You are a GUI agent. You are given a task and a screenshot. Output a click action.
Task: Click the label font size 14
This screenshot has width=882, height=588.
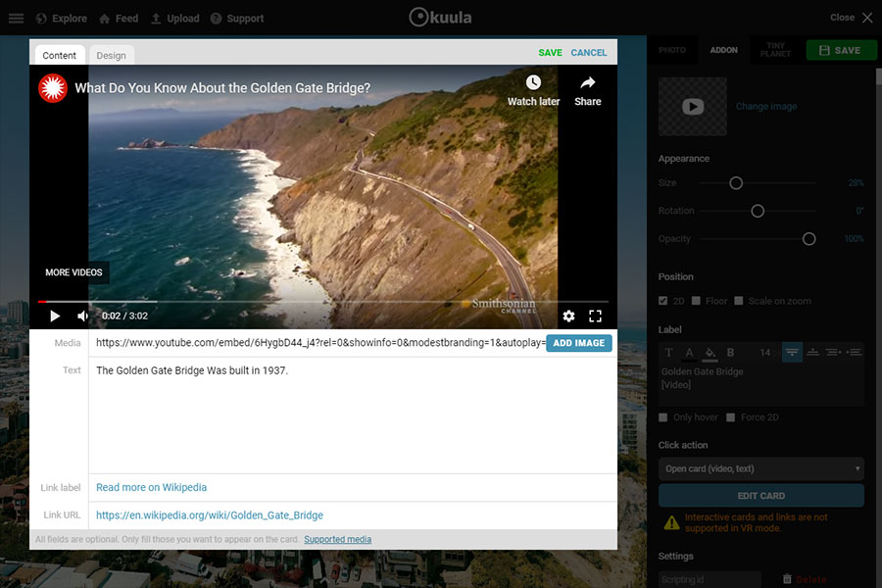[x=765, y=353]
